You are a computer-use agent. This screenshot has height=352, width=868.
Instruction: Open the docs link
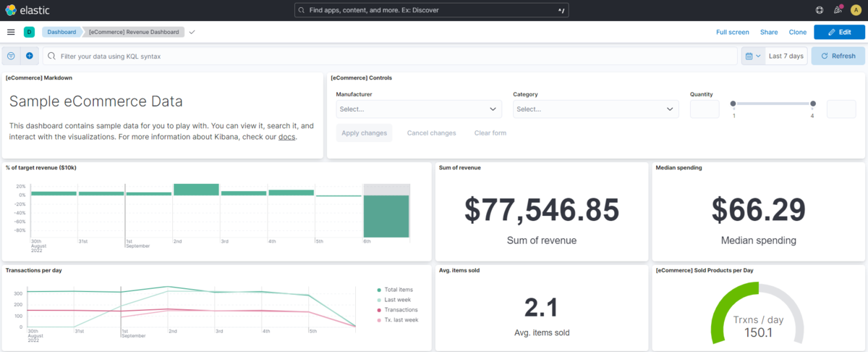[x=287, y=137]
